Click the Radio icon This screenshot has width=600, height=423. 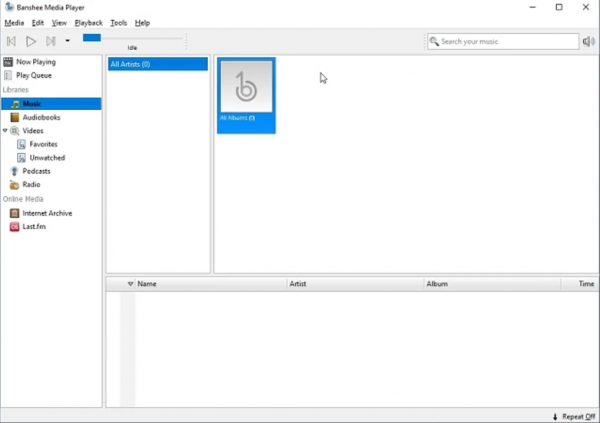click(15, 185)
